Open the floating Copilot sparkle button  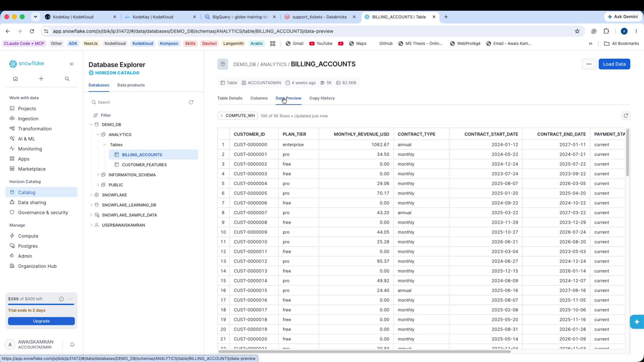pyautogui.click(x=637, y=322)
